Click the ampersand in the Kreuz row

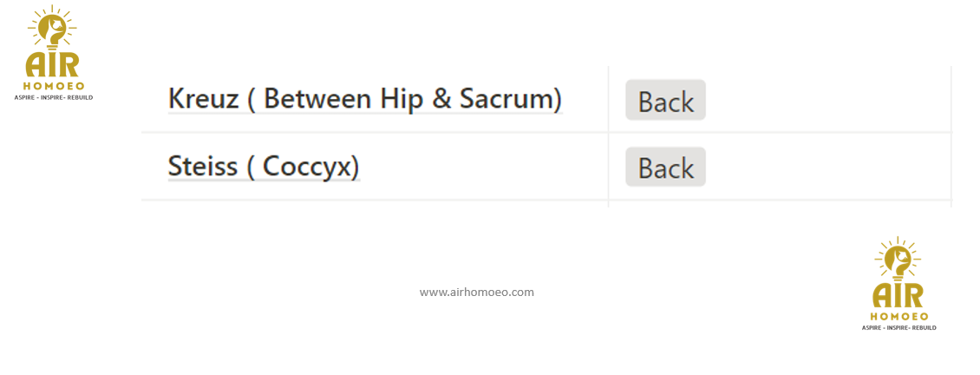point(442,98)
